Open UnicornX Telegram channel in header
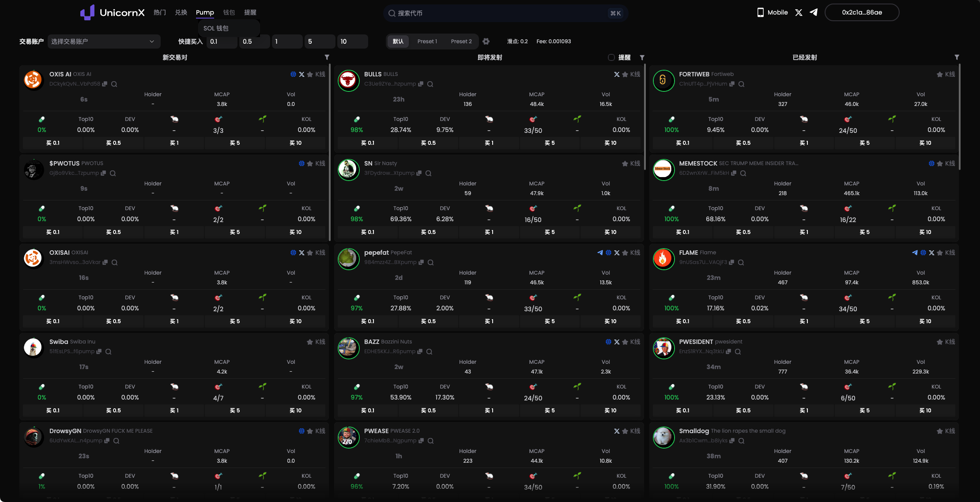980x502 pixels. coord(814,12)
